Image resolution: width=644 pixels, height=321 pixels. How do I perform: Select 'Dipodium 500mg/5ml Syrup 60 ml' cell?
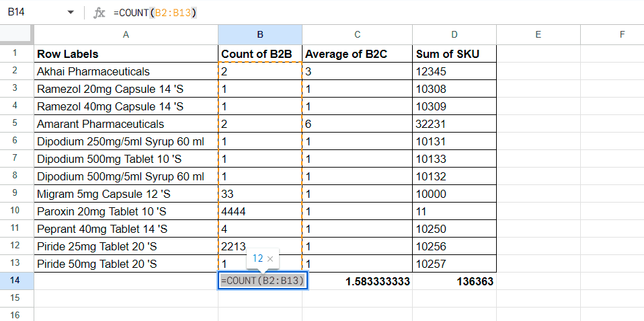tap(126, 176)
